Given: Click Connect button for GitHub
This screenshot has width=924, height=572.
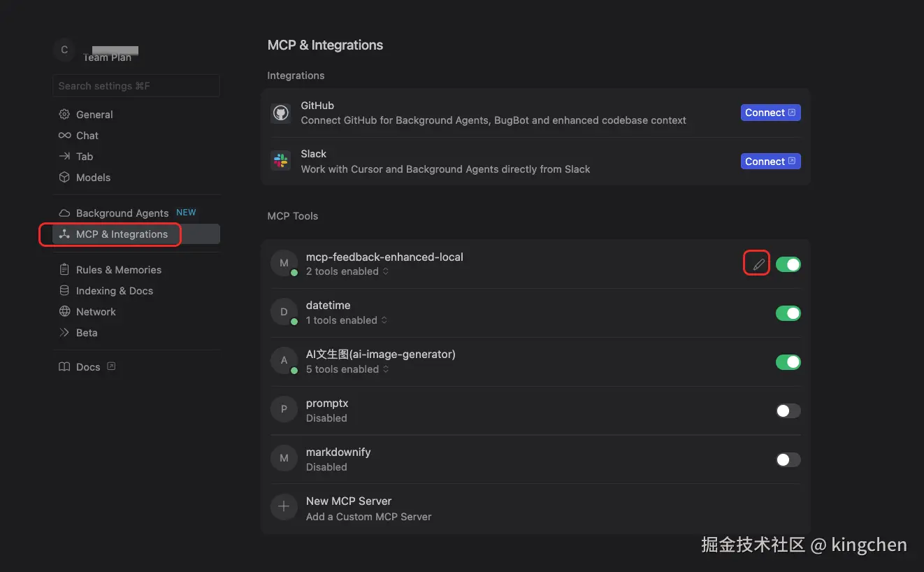Looking at the screenshot, I should [770, 113].
